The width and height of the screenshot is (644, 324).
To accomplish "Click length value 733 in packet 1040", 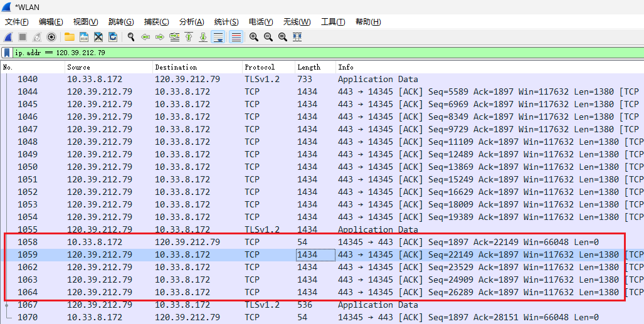I will pyautogui.click(x=305, y=79).
